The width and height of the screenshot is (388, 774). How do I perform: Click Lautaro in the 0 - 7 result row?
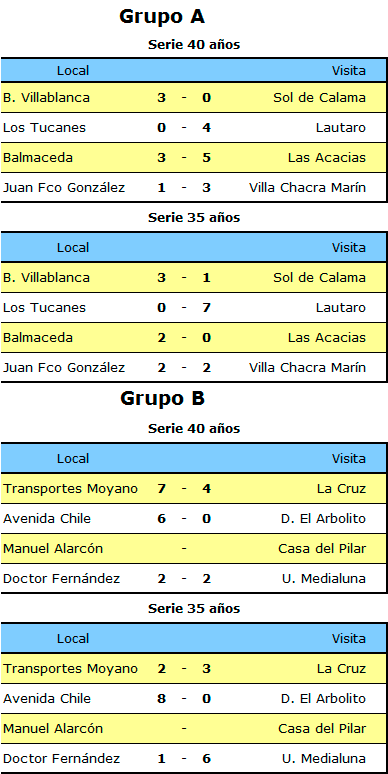click(x=341, y=308)
